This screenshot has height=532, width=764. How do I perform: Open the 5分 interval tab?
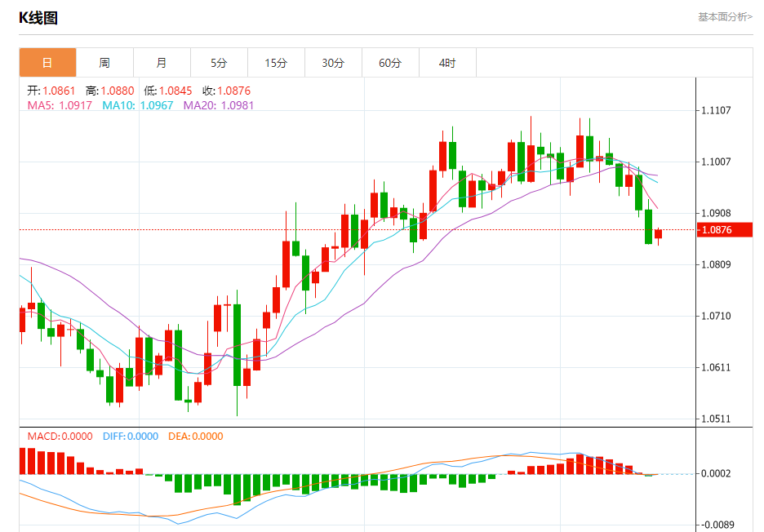click(x=220, y=63)
